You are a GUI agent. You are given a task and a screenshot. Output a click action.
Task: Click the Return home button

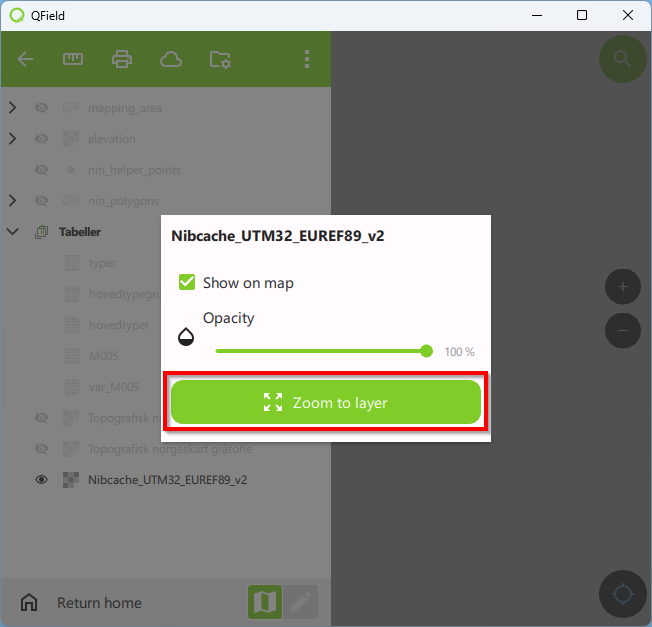pyautogui.click(x=98, y=603)
